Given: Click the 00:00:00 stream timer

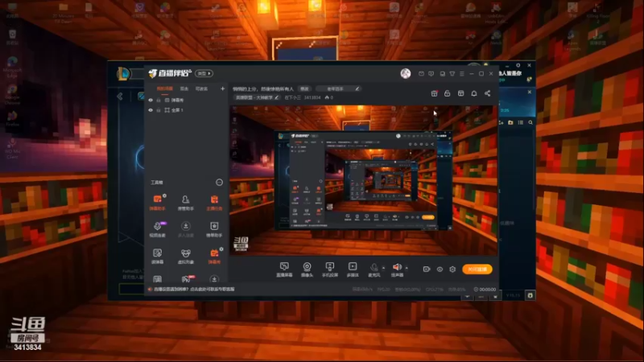Looking at the screenshot, I should pyautogui.click(x=485, y=290).
